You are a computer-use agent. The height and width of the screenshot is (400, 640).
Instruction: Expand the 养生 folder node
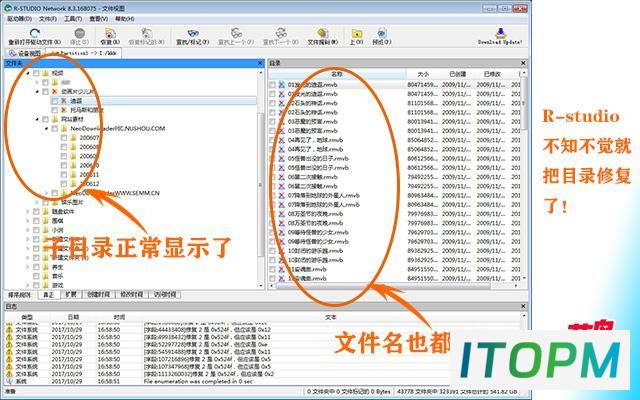click(x=28, y=267)
